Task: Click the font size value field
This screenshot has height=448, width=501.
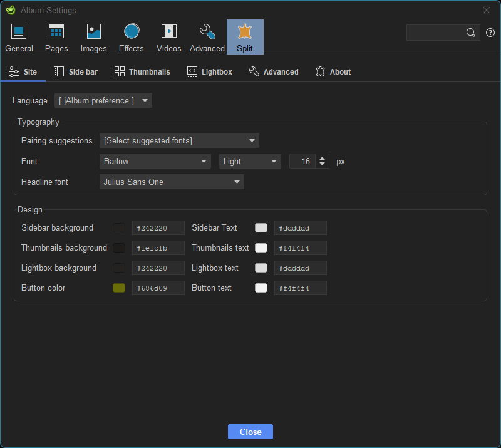Action: coord(302,161)
